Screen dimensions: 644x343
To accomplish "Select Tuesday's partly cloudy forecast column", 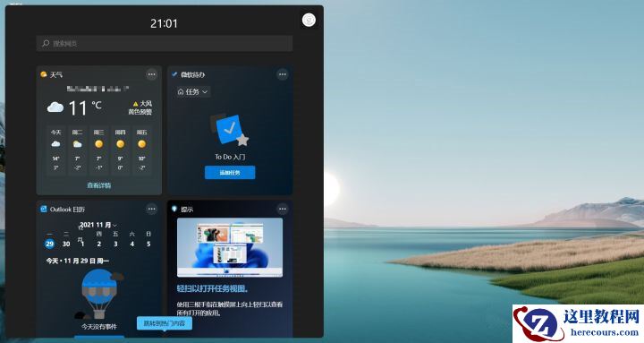I will pos(77,150).
